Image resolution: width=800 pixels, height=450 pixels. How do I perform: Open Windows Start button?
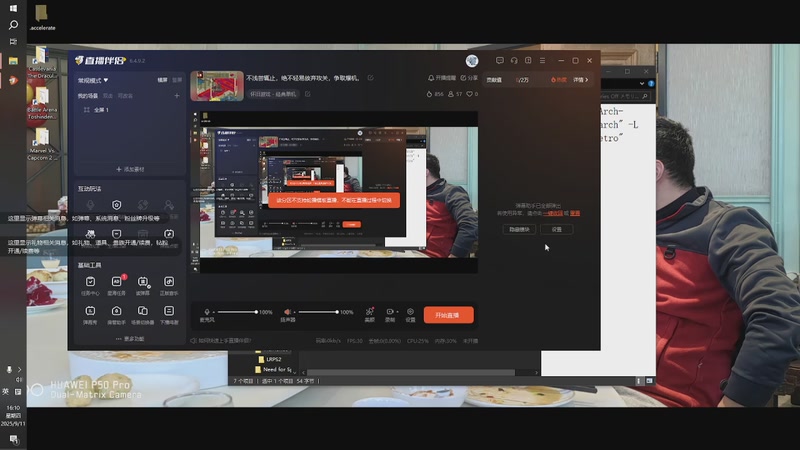click(x=13, y=8)
